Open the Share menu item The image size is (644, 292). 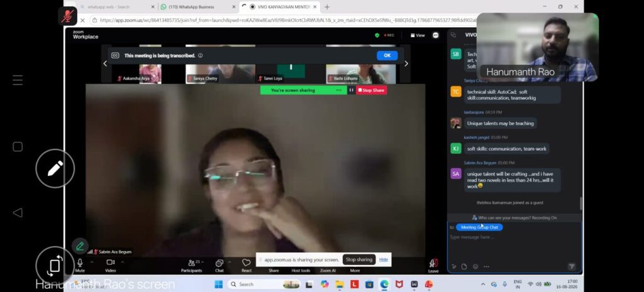coord(274,270)
